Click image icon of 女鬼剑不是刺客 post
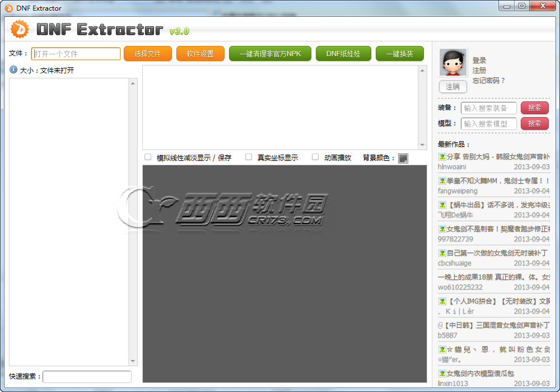This screenshot has width=560, height=392. [442, 229]
